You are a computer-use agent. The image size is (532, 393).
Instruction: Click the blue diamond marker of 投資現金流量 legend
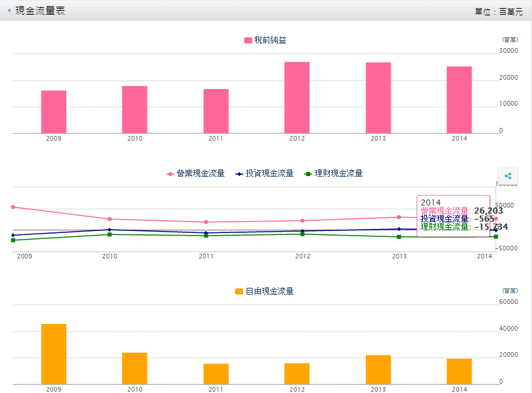tap(239, 173)
